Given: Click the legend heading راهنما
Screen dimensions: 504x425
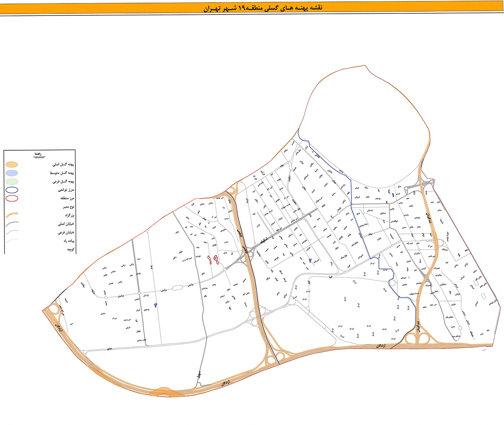Looking at the screenshot, I should pos(38,154).
